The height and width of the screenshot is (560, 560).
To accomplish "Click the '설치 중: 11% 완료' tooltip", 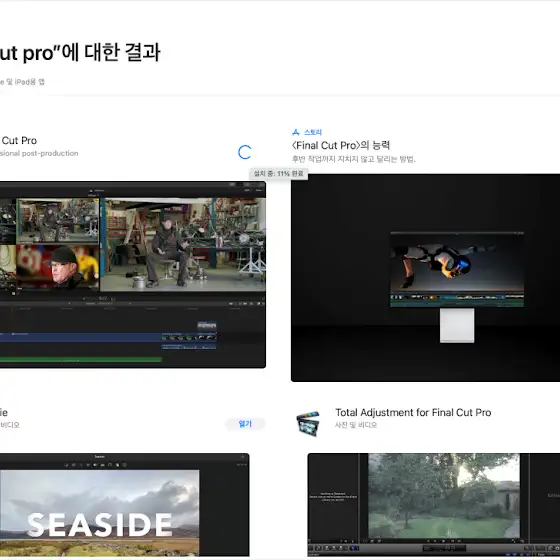I will point(279,174).
